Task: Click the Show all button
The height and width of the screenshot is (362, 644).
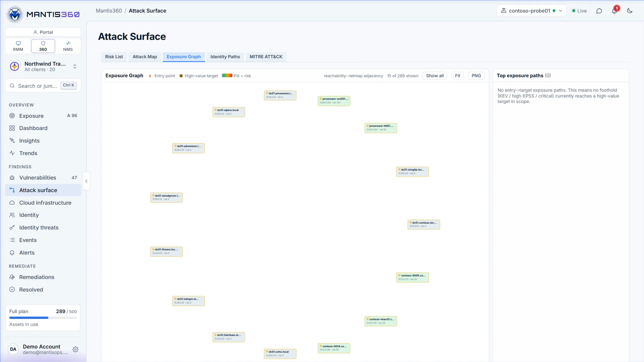Action: click(x=435, y=76)
